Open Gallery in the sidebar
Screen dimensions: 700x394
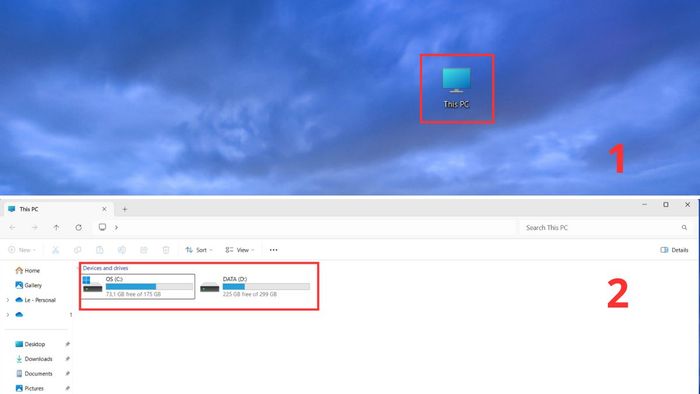click(29, 285)
